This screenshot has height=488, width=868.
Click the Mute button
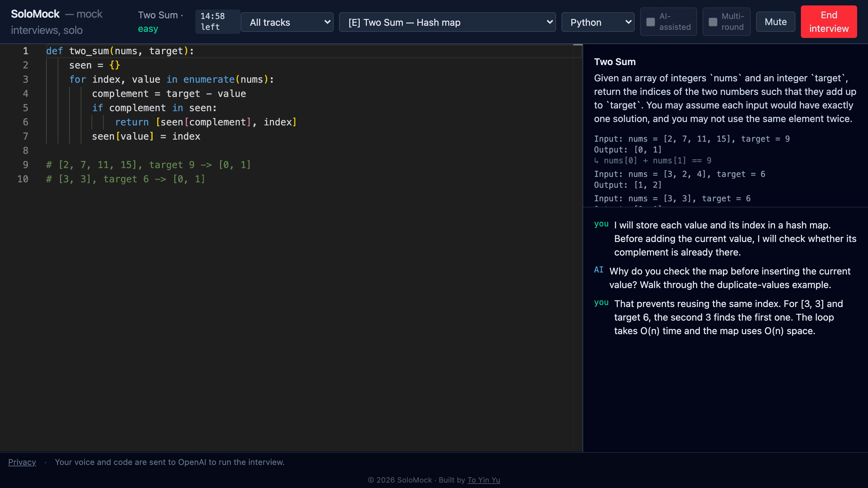tap(775, 22)
